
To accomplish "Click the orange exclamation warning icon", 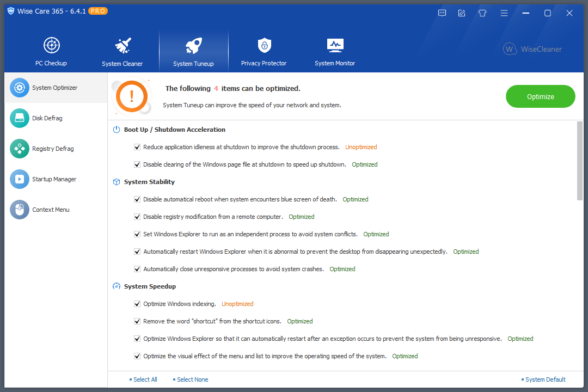I will [132, 96].
